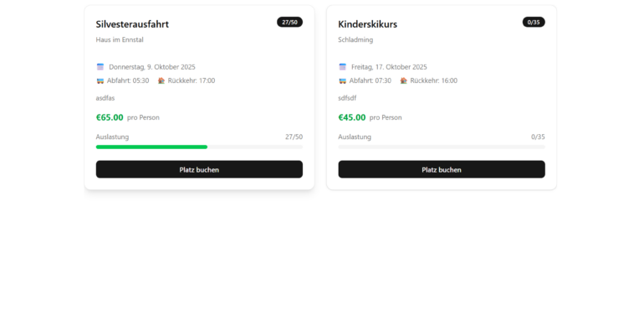Click calendar icon on Kinderskikurs card
This screenshot has width=644, height=335.
[342, 67]
